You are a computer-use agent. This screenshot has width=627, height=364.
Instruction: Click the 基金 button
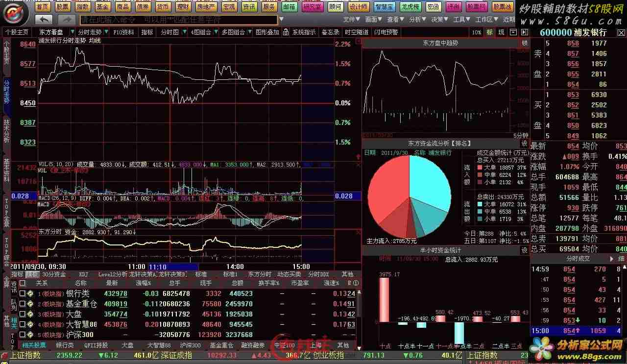102,7
